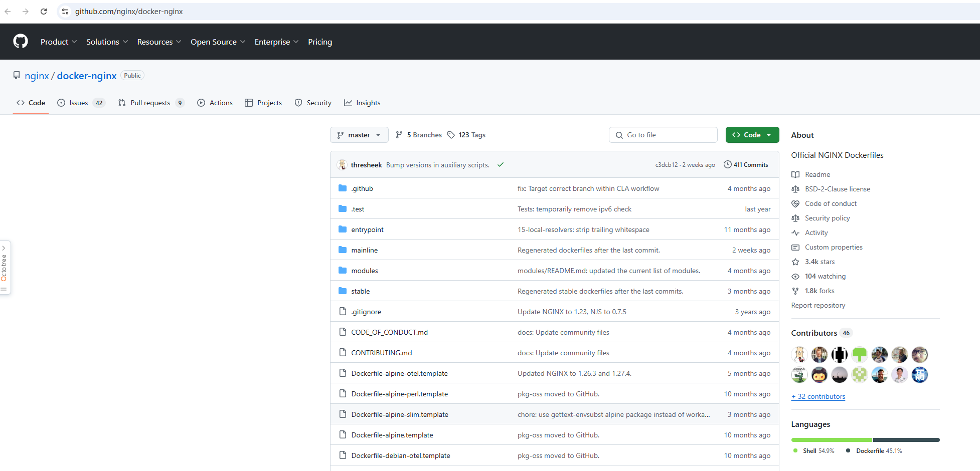This screenshot has height=471, width=980.
Task: Switch to the Security tab
Action: (x=313, y=103)
